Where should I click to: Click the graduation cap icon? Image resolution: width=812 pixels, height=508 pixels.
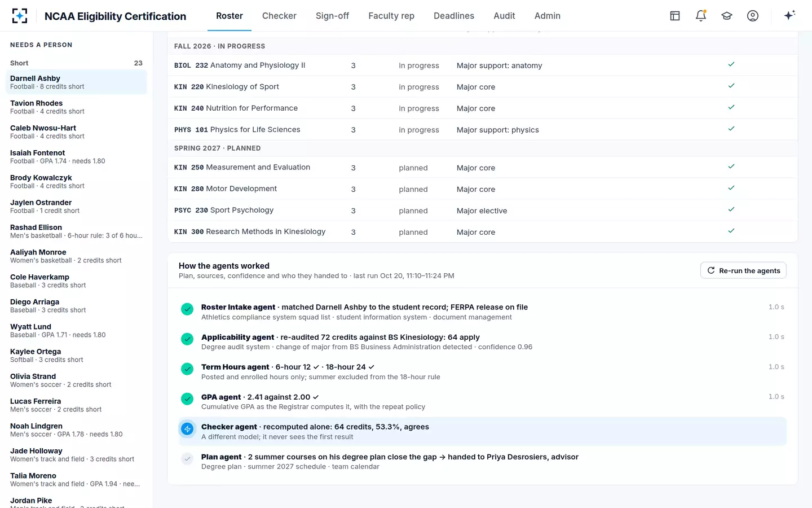click(x=727, y=16)
